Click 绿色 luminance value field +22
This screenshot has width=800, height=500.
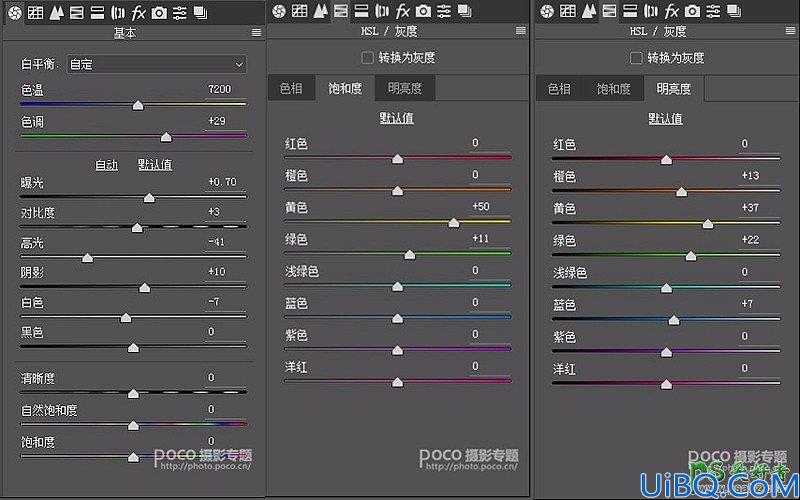759,240
